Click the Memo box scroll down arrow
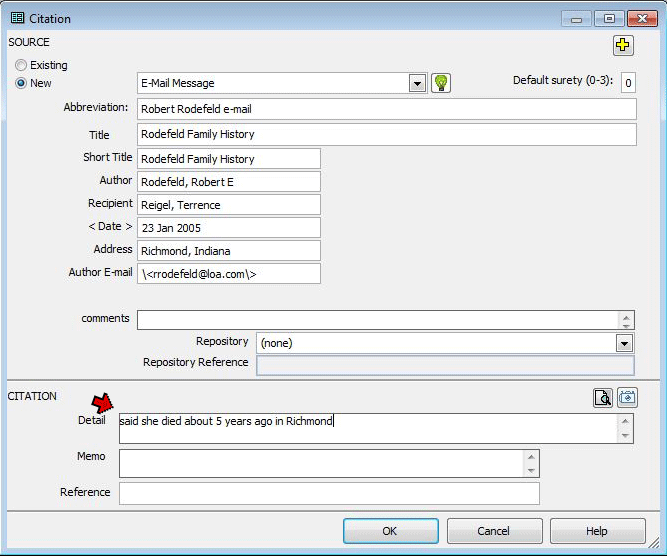667x556 pixels. (531, 470)
